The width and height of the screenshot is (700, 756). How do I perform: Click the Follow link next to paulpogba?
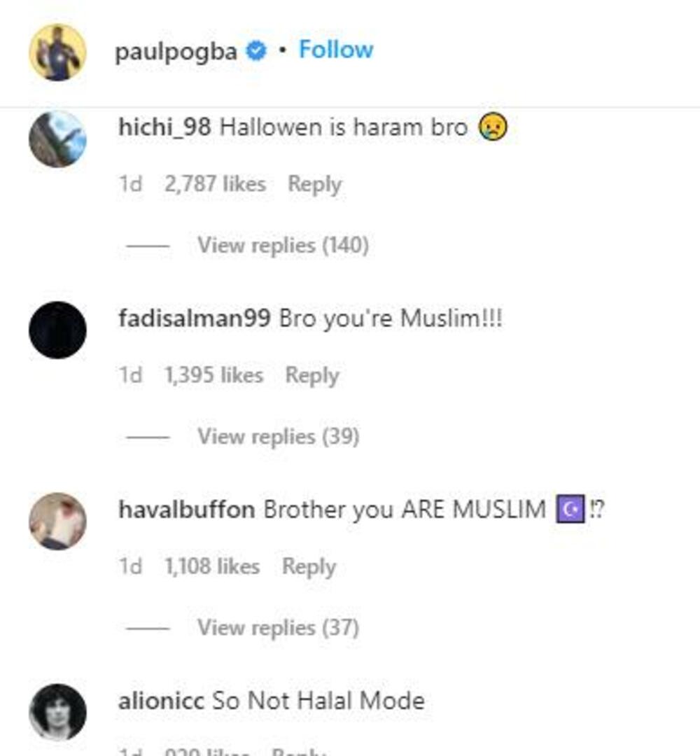tap(335, 49)
